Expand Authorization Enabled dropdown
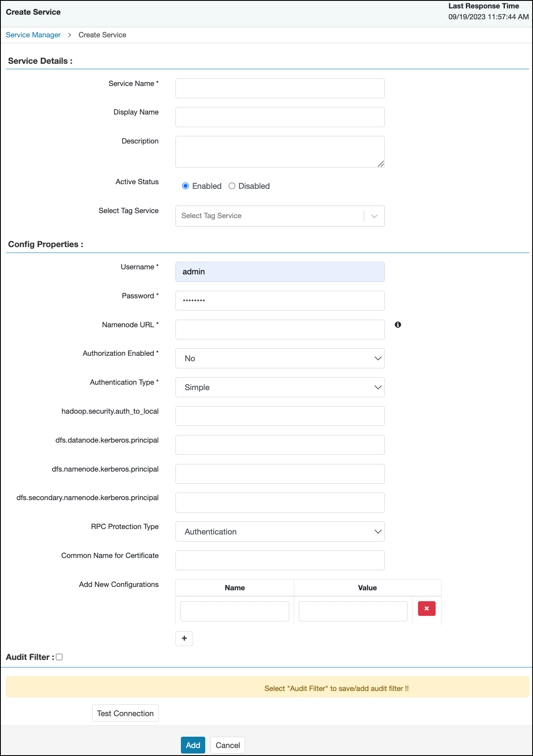 (280, 358)
